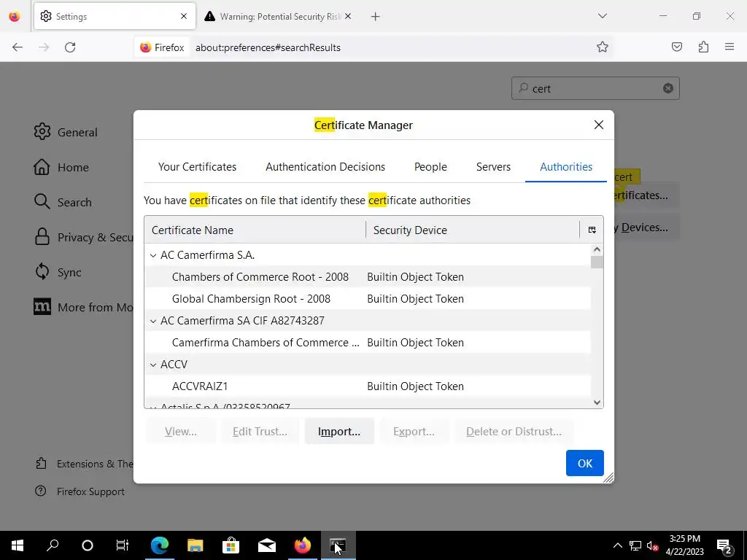This screenshot has width=747, height=560.
Task: Click the Import... button
Action: click(339, 431)
